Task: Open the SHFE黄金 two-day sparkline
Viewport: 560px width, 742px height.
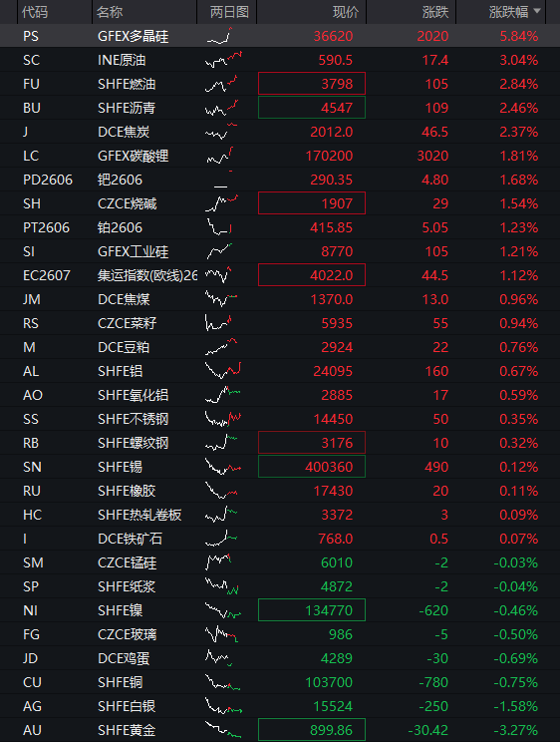Action: point(223,730)
